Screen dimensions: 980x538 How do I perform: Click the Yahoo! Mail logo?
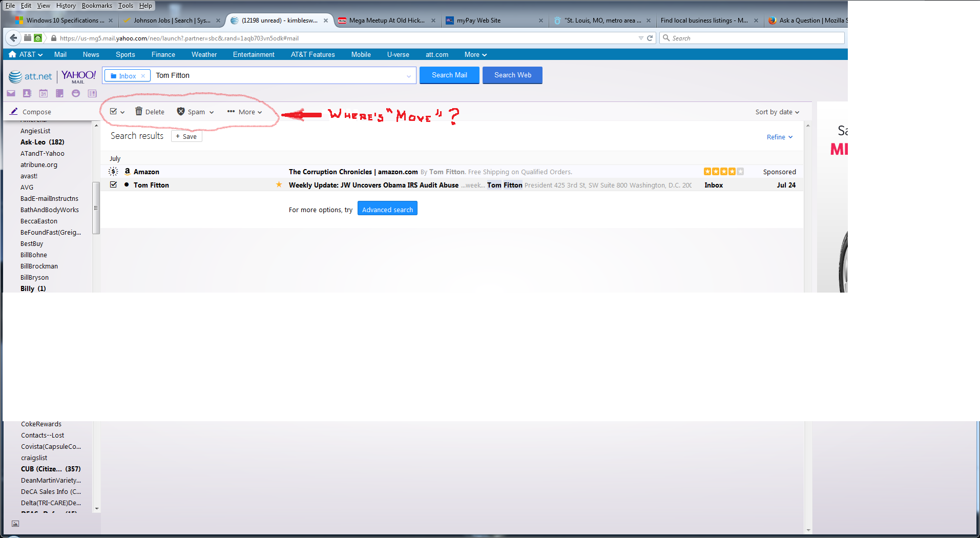pos(79,77)
